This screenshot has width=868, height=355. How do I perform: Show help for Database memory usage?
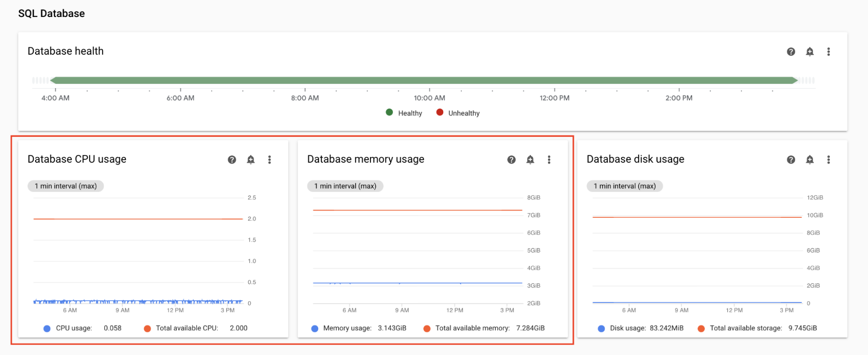click(511, 160)
